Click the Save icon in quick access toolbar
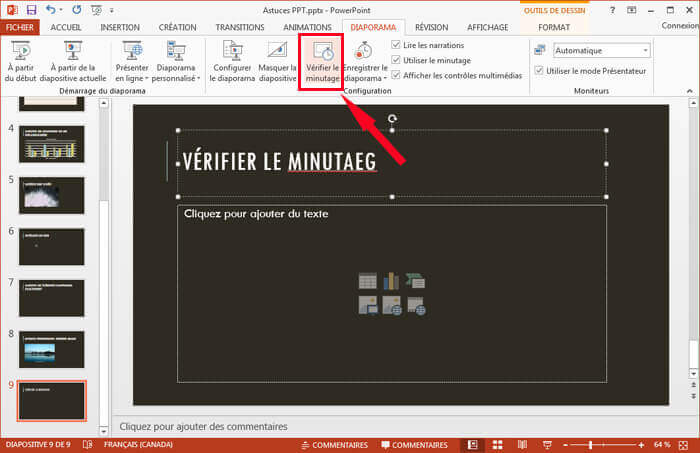This screenshot has height=453, width=700. (30, 9)
